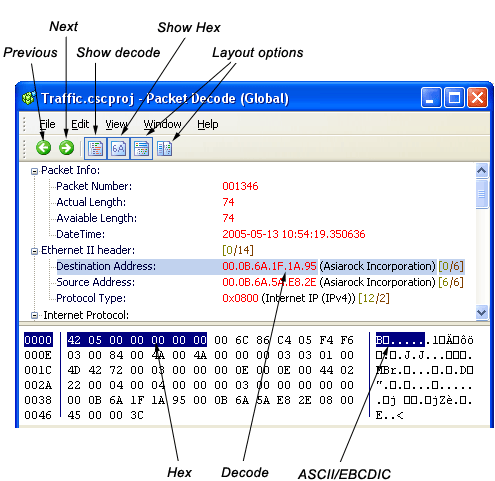Viewport: 495px width, 481px height.
Task: Open the Edit menu
Action: pos(80,124)
